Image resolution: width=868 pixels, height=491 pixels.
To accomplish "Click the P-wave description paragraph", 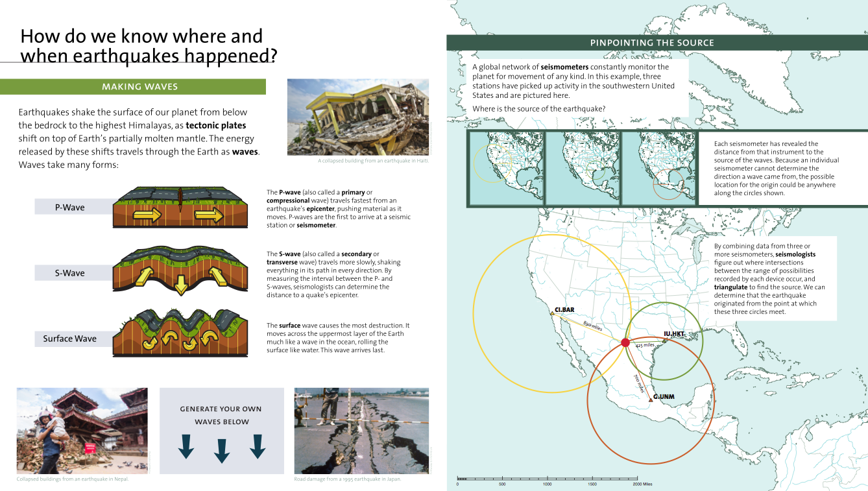I will pos(338,209).
